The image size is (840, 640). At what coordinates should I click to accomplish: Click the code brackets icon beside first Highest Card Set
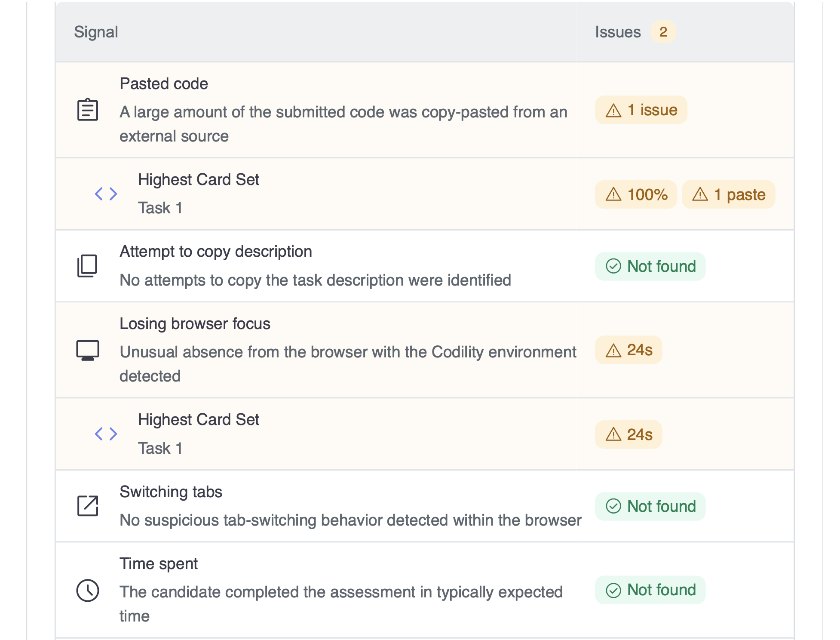click(106, 194)
